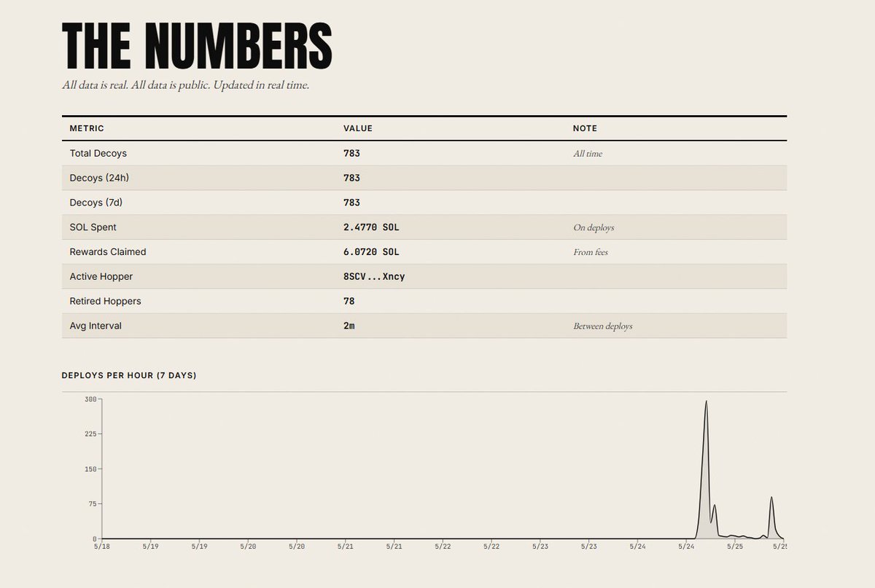875x588 pixels.
Task: Click the 225 y-axis label
Action: pos(90,434)
